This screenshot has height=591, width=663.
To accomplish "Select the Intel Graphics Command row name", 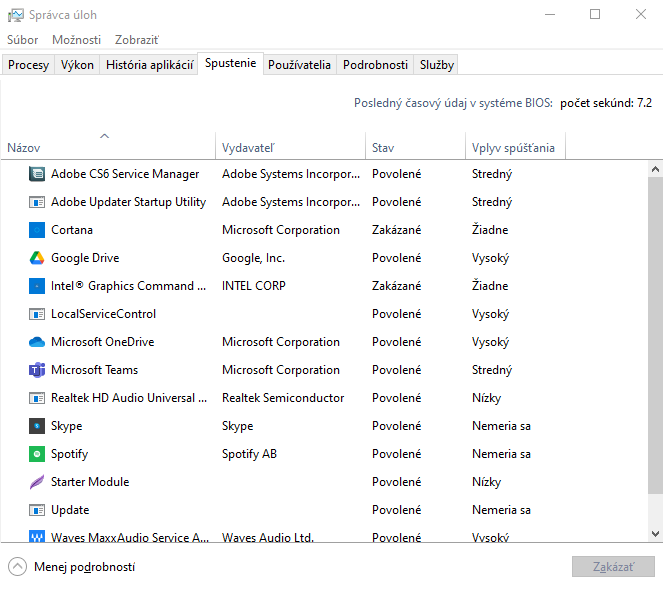I will coord(129,286).
